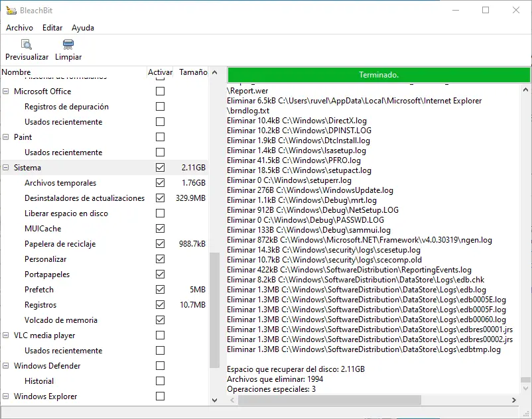Image resolution: width=532 pixels, height=419 pixels.
Task: Click the BleachBit app icon in title bar
Action: [x=11, y=10]
